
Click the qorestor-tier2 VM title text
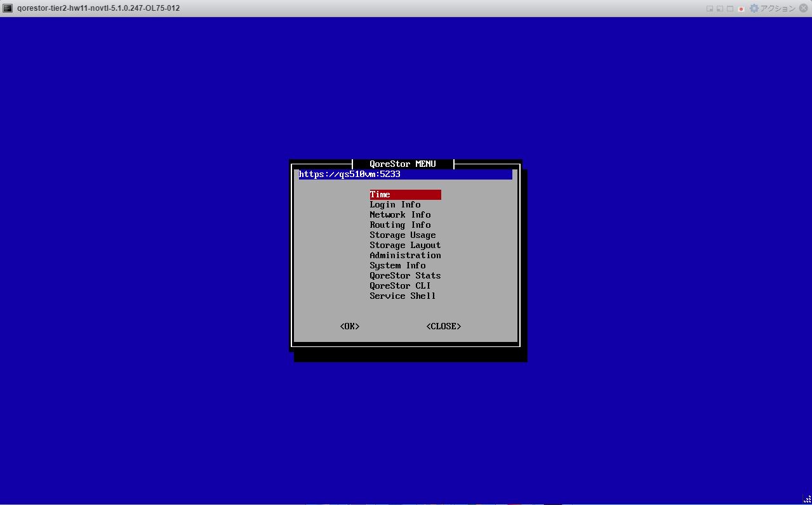[98, 8]
